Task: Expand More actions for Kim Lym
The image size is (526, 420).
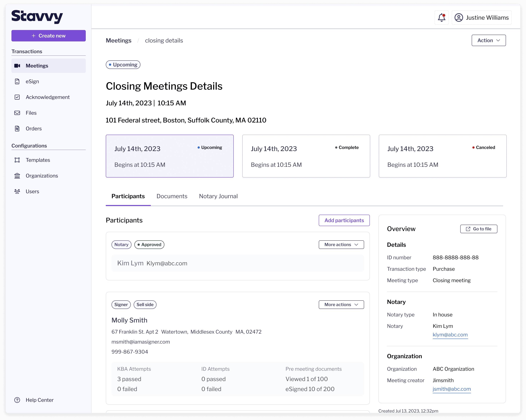Action: point(341,244)
